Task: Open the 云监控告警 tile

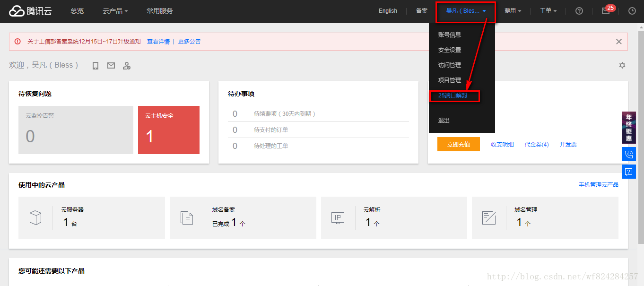Action: click(x=76, y=130)
